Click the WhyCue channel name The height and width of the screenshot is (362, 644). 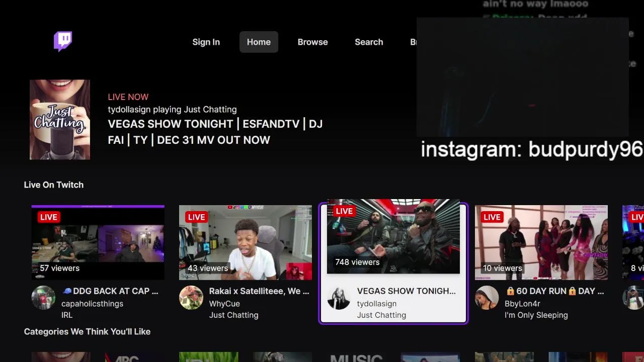224,304
